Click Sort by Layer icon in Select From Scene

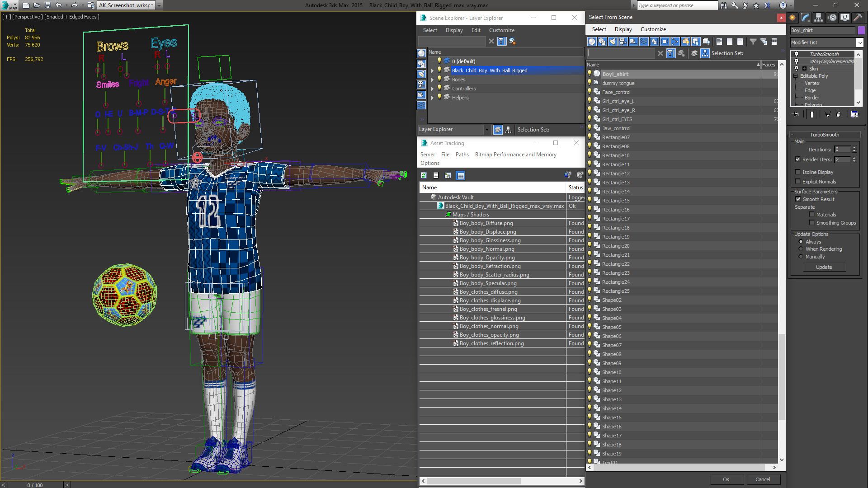click(694, 53)
